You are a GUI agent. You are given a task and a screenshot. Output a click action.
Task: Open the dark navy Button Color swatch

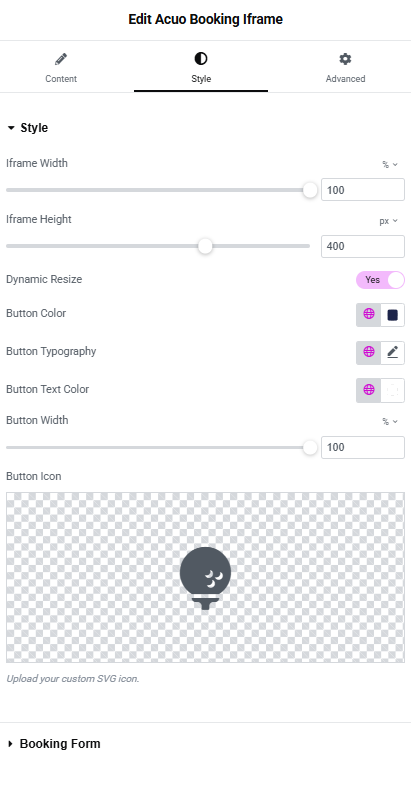392,315
